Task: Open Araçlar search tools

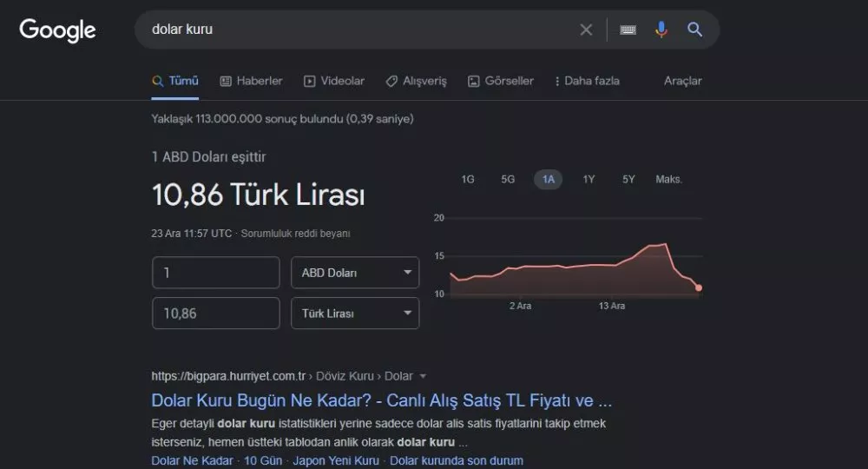Action: point(682,81)
